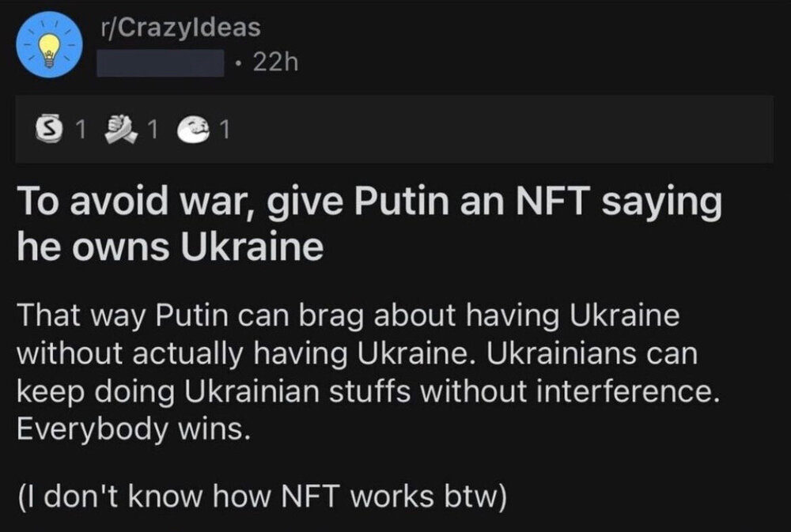The image size is (791, 532).
Task: Click the Silver award icon
Action: (x=49, y=130)
